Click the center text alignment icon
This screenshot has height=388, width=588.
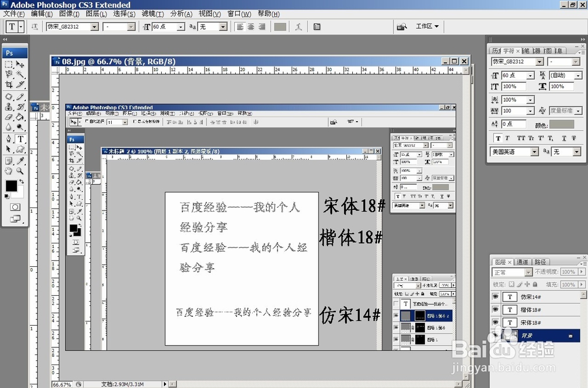click(250, 26)
